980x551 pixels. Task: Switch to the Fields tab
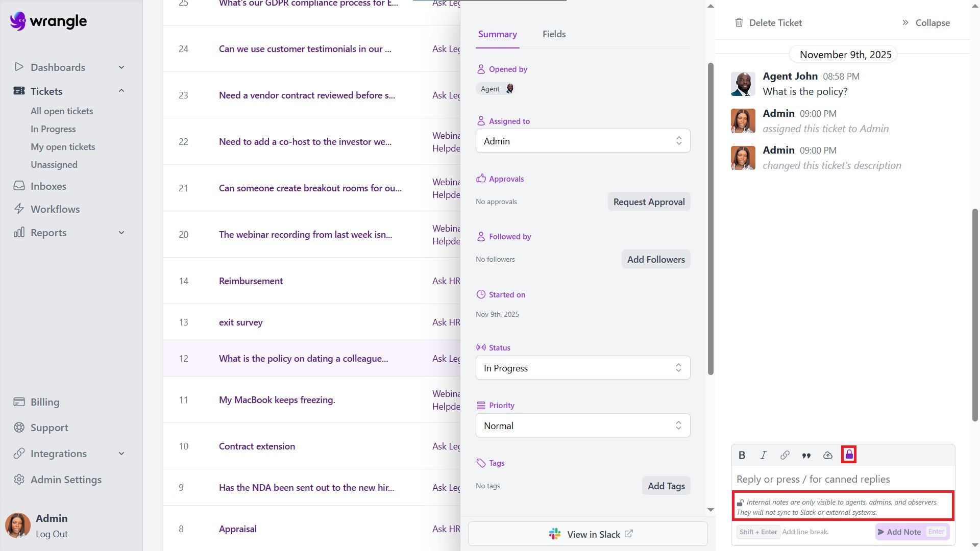(x=554, y=34)
